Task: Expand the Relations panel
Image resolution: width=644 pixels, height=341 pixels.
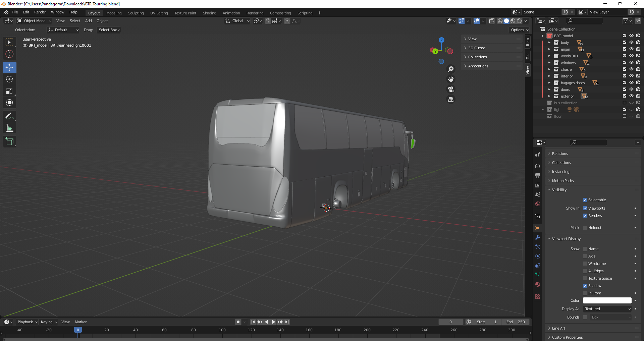Action: click(x=559, y=154)
